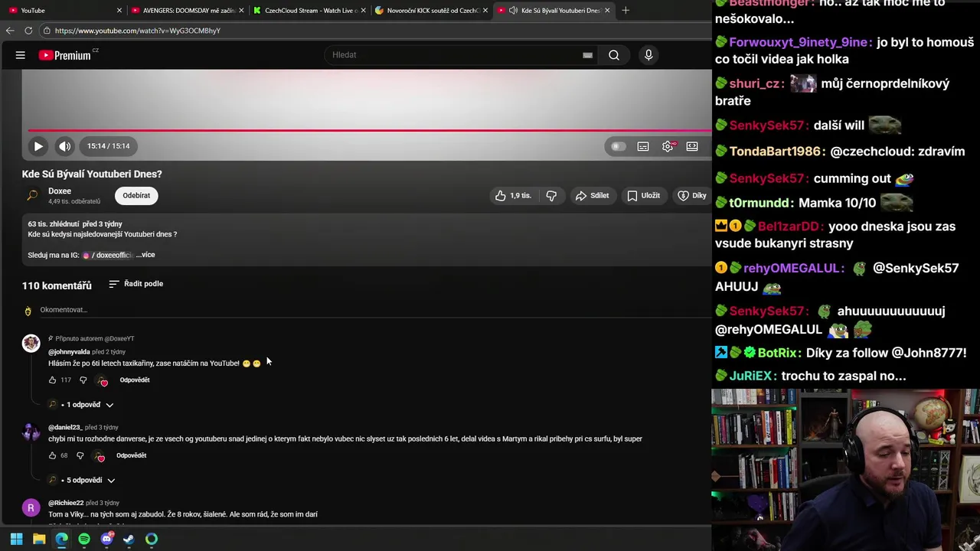Open the teal ring app on taskbar
This screenshot has height=551, width=980.
(152, 539)
